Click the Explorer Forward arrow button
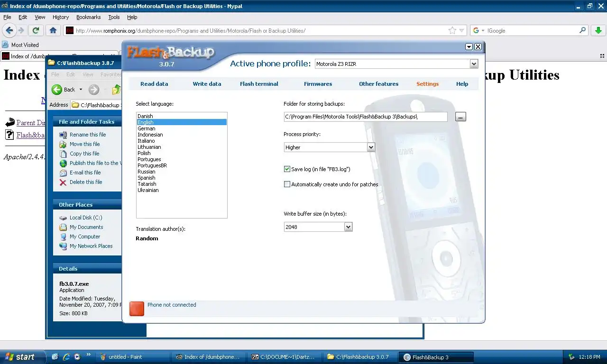This screenshot has height=364, width=607. [x=94, y=90]
